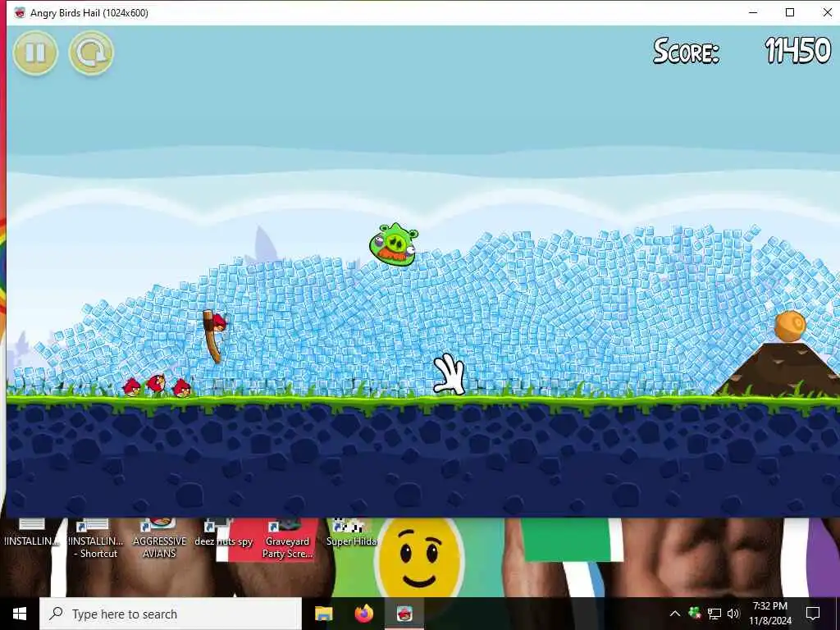The image size is (840, 630).
Task: Open the Super Hilda desktop shortcut
Action: click(x=351, y=533)
